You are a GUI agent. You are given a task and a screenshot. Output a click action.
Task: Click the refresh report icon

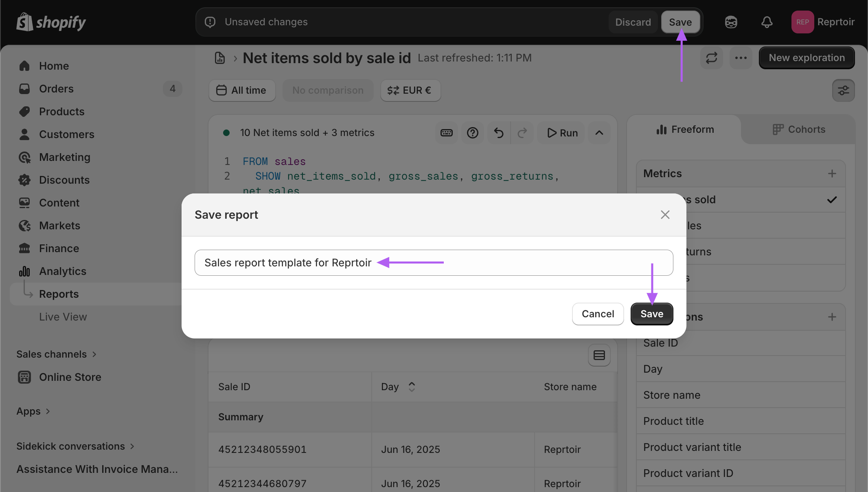[x=711, y=58]
